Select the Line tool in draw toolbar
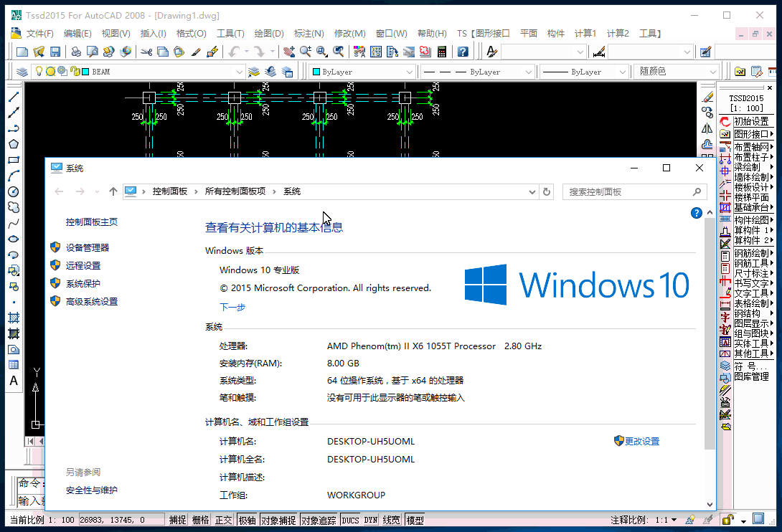782x532 pixels. pyautogui.click(x=14, y=98)
